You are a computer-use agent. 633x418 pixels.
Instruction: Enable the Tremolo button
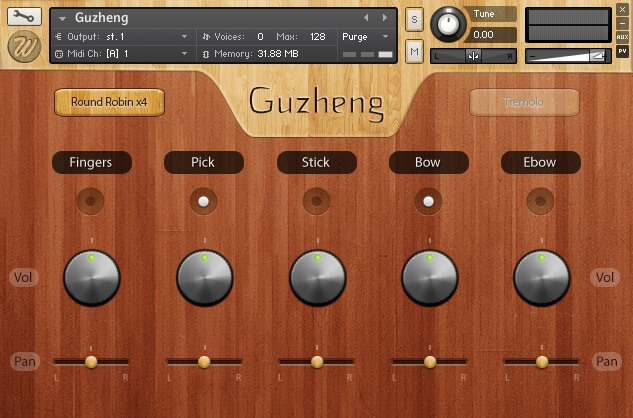click(524, 102)
